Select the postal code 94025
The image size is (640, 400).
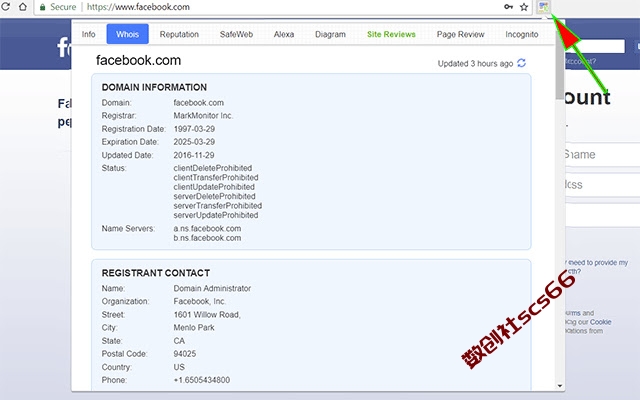184,354
